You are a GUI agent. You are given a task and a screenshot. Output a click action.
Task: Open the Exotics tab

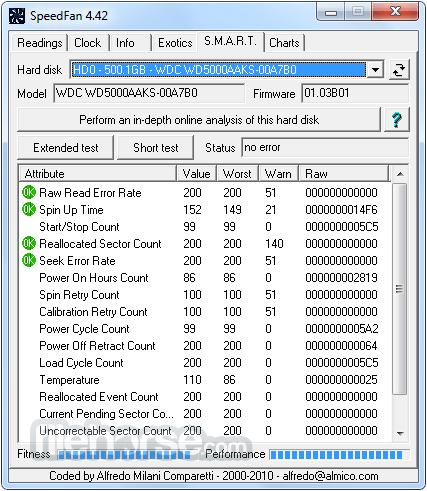pos(175,43)
